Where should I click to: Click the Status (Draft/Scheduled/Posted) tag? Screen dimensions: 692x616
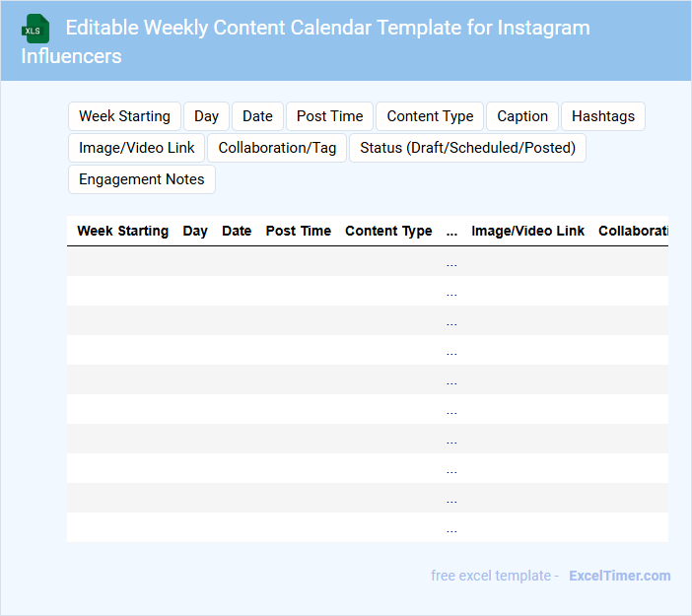click(x=467, y=148)
